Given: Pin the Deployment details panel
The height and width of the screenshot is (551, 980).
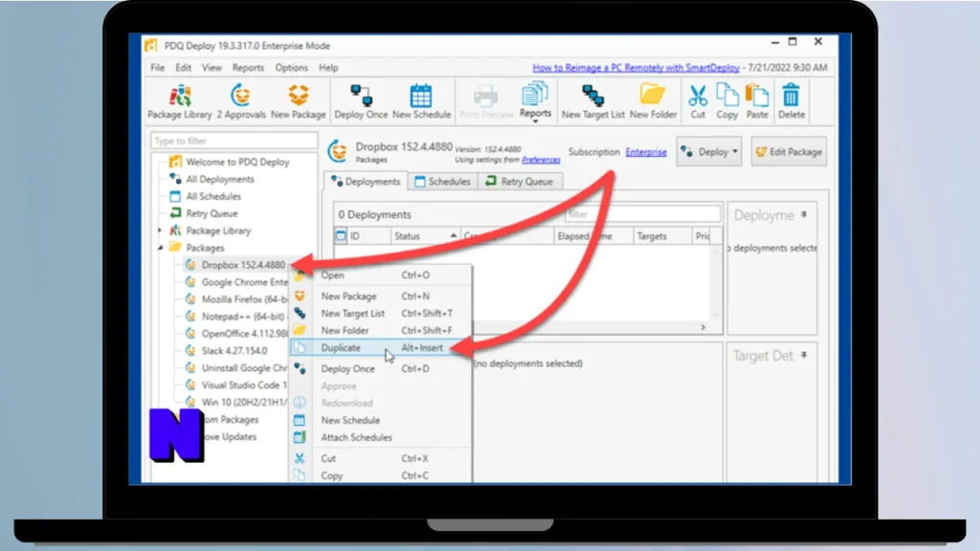Looking at the screenshot, I should click(804, 215).
